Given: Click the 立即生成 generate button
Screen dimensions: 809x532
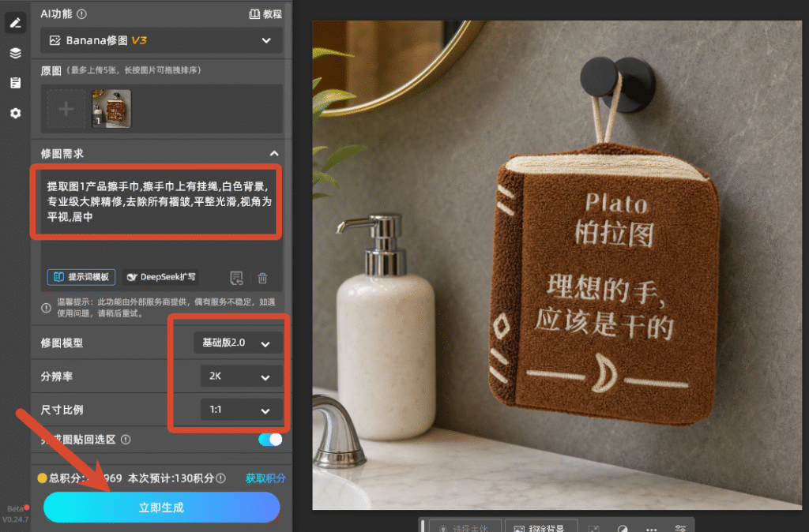Looking at the screenshot, I should point(161,508).
